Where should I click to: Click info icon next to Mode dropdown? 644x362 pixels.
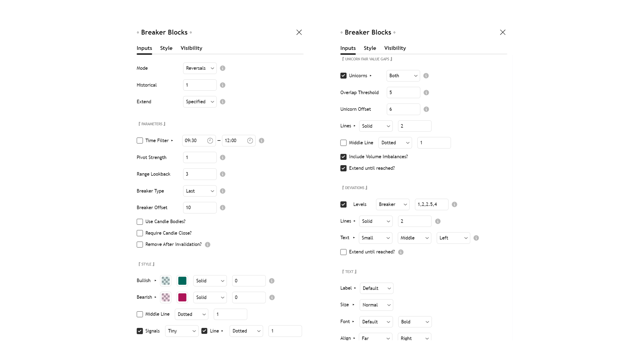[x=222, y=68]
